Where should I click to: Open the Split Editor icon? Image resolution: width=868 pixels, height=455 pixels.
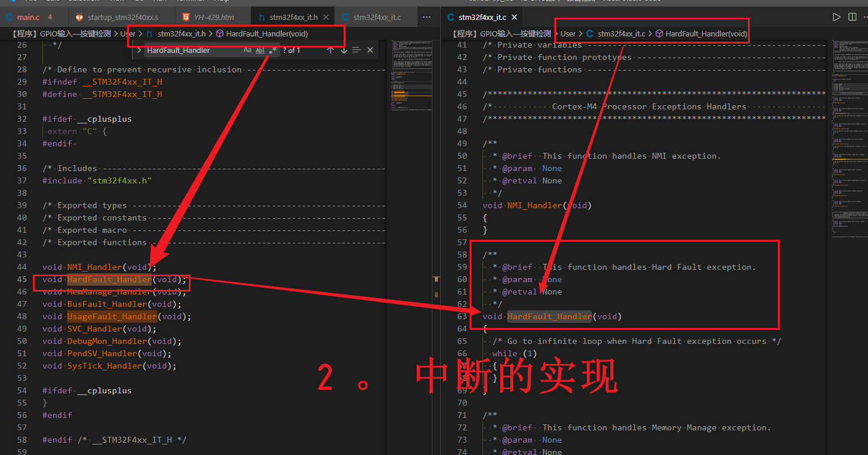(852, 16)
